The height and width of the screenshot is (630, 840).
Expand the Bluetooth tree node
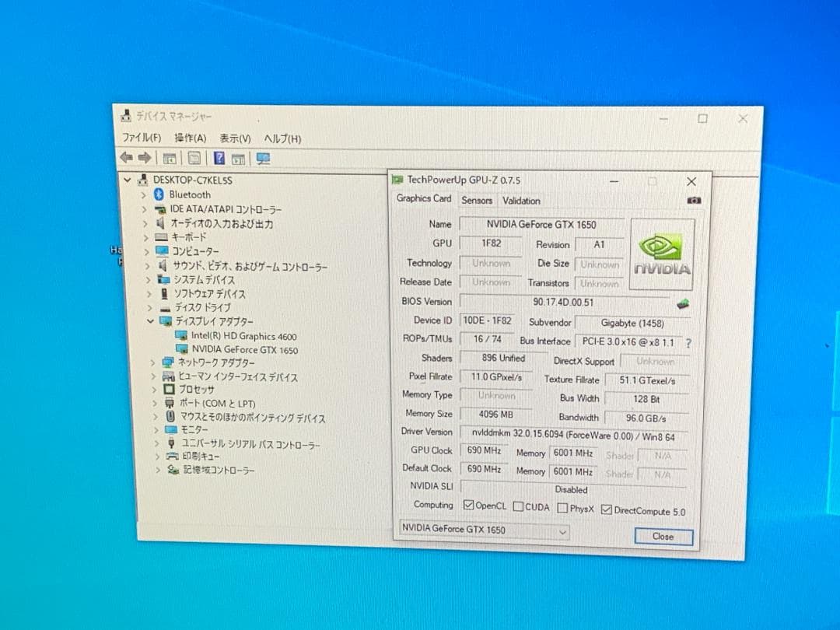click(x=144, y=194)
